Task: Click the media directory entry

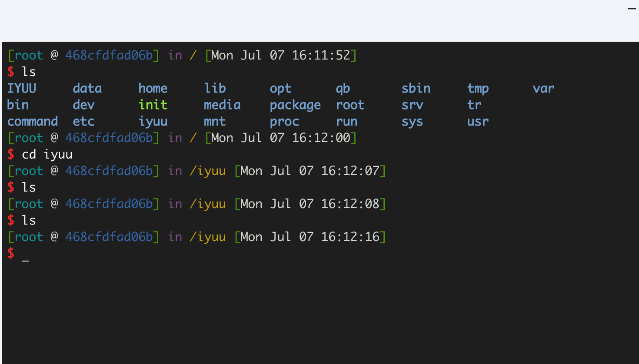Action: pyautogui.click(x=222, y=105)
